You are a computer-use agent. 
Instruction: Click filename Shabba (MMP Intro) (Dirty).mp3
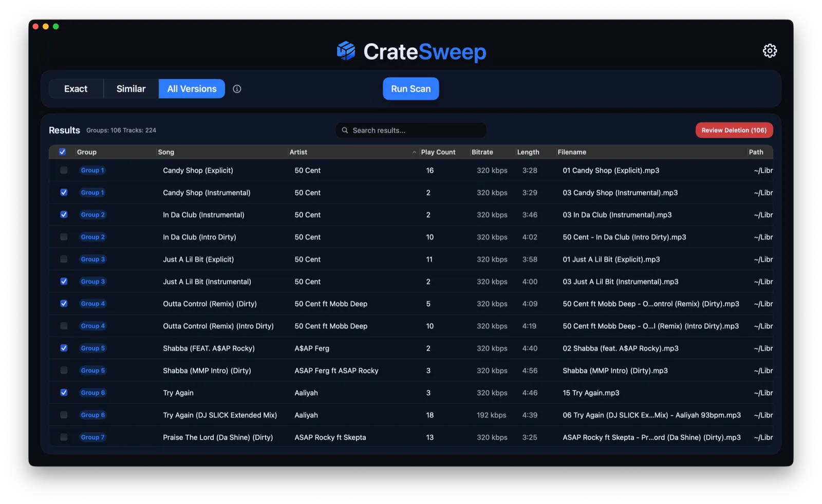pyautogui.click(x=615, y=370)
